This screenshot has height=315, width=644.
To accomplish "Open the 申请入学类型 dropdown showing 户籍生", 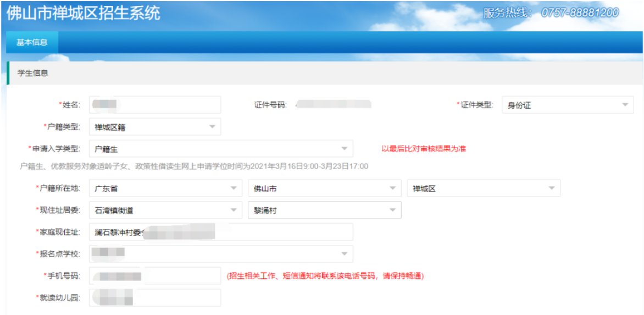I will click(x=221, y=149).
